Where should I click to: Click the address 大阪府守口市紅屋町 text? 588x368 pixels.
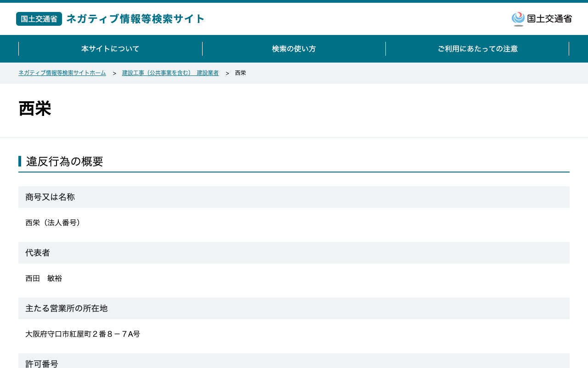[83, 334]
